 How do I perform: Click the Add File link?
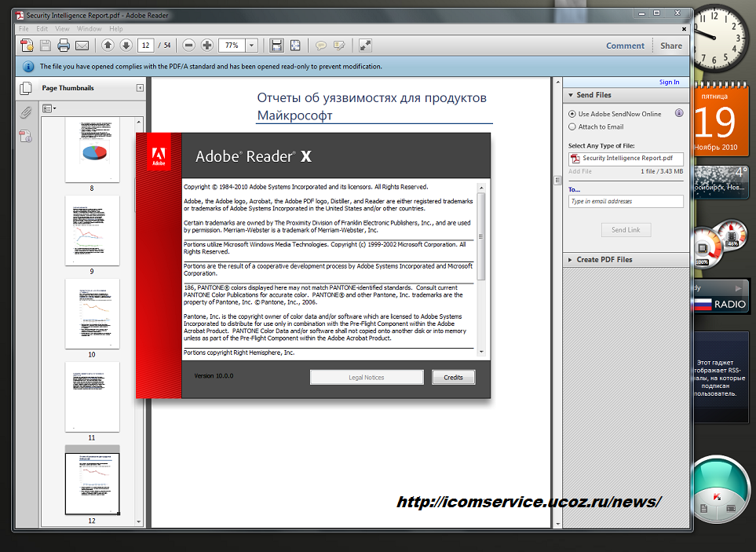coord(580,171)
